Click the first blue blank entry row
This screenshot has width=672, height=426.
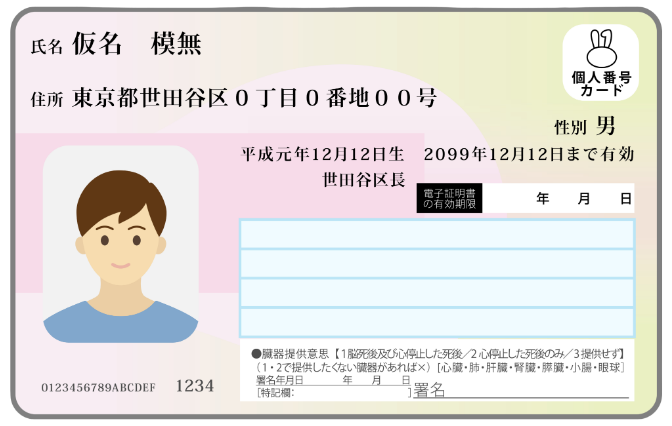(x=436, y=234)
